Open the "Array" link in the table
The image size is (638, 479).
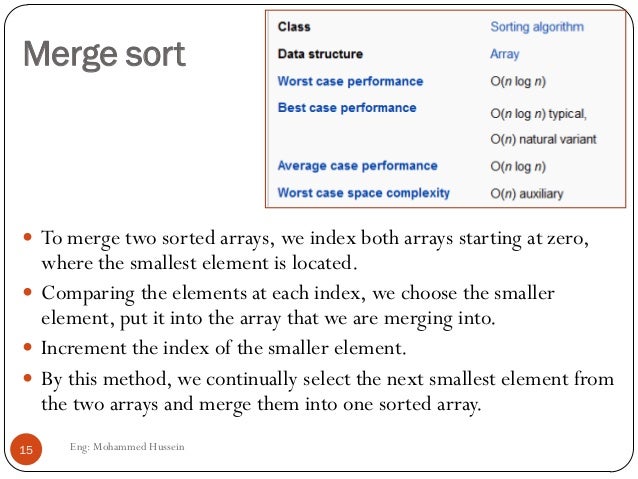(504, 54)
